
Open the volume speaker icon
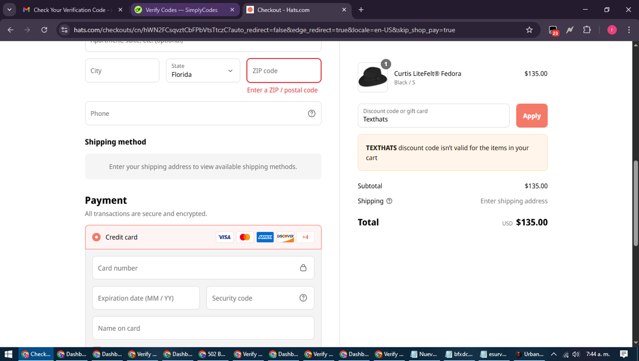(576, 354)
